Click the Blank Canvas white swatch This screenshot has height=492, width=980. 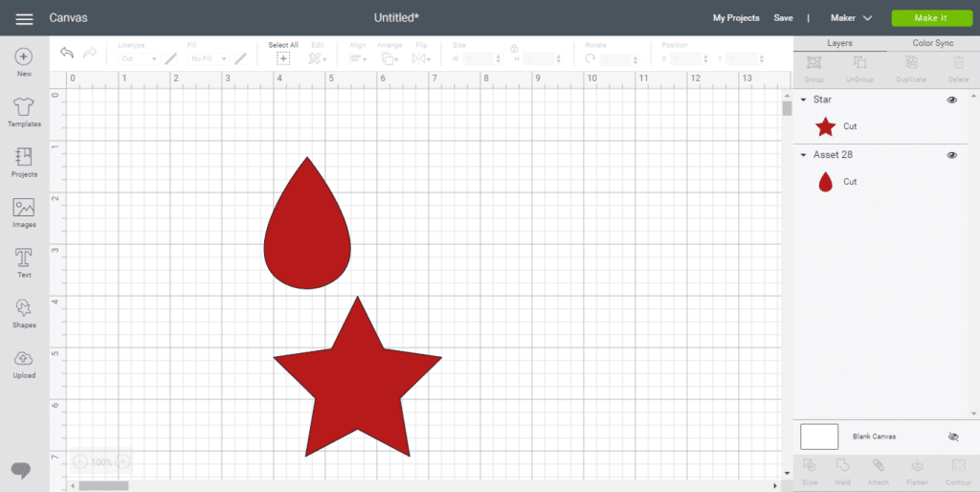[819, 436]
